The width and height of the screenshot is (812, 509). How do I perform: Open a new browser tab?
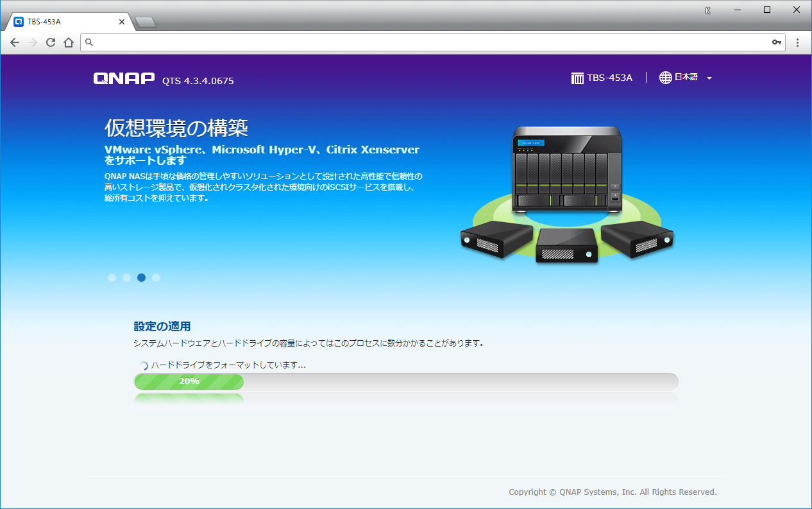(146, 22)
